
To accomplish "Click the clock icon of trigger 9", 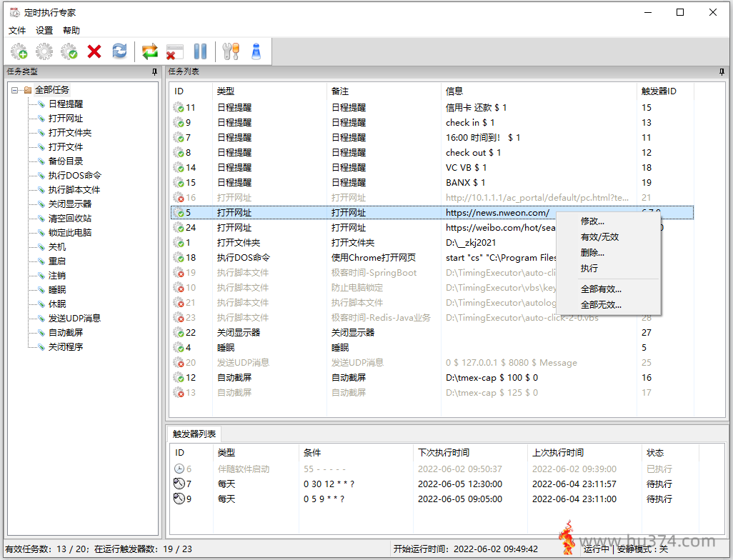I will pyautogui.click(x=179, y=499).
